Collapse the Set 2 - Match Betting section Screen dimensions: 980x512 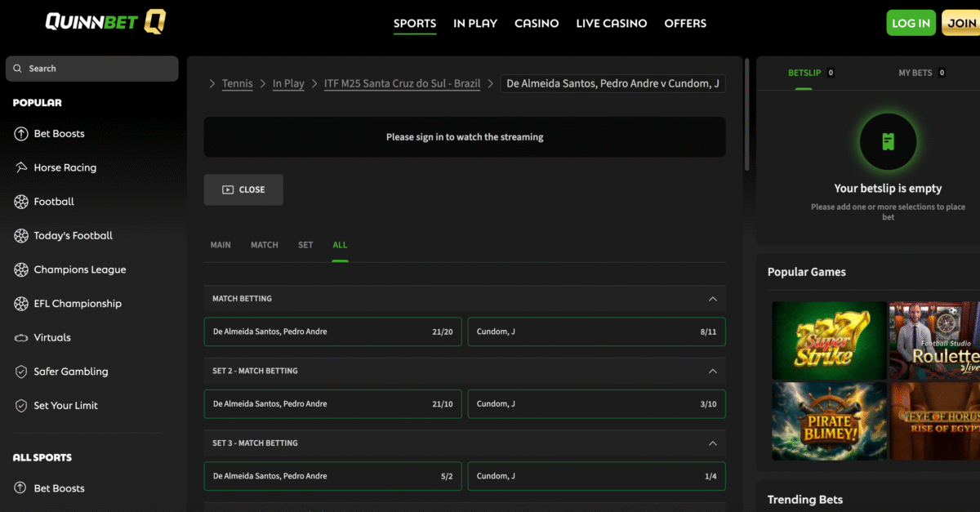click(x=712, y=371)
